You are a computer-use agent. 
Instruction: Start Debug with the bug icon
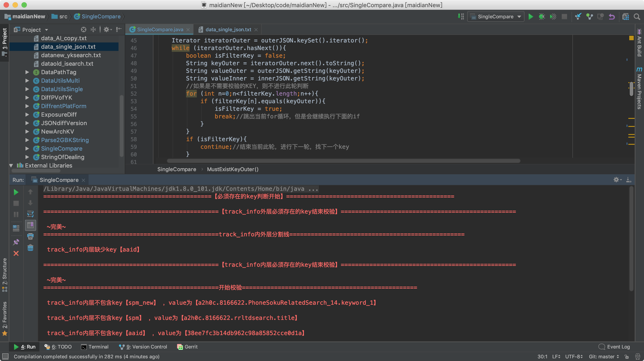[x=542, y=17]
